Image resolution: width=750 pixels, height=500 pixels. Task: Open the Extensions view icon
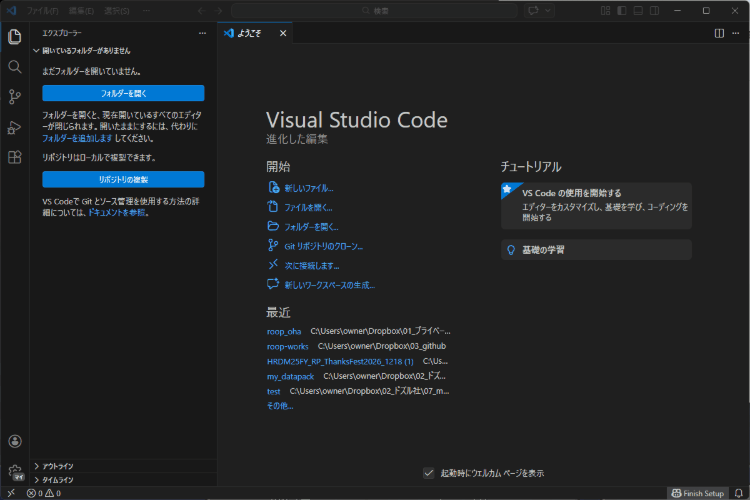[x=15, y=157]
